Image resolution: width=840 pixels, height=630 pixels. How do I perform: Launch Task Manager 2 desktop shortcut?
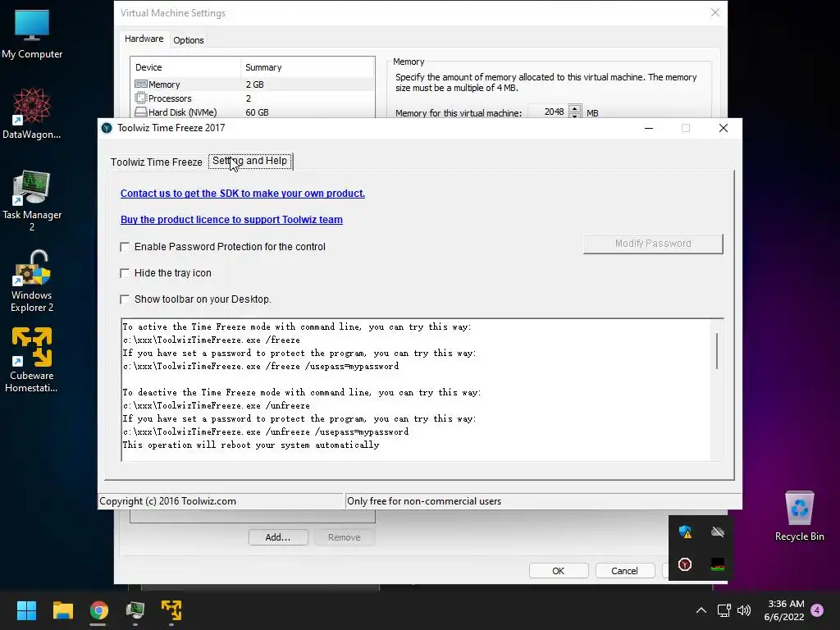tap(32, 200)
